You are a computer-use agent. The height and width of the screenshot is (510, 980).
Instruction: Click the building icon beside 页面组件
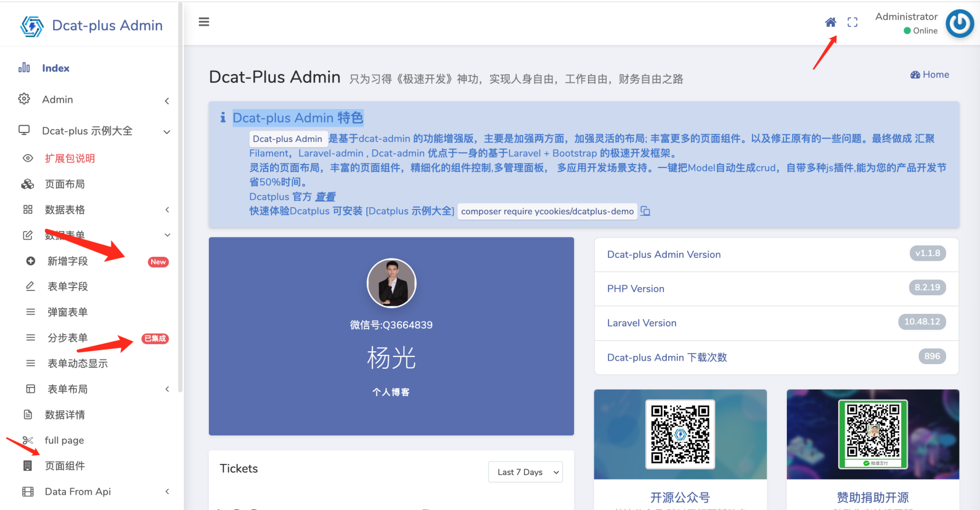point(27,466)
